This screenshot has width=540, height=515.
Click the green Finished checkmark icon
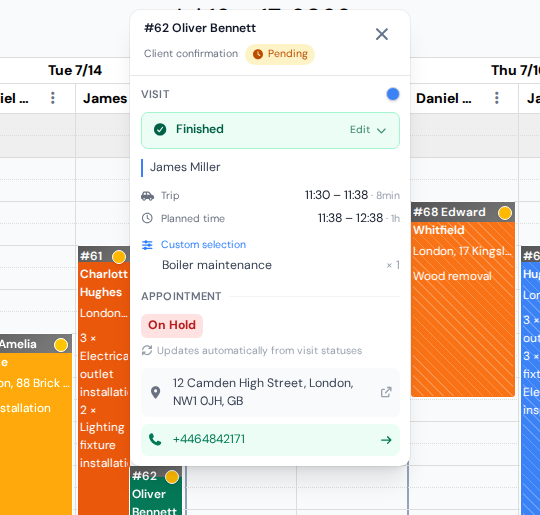point(160,130)
